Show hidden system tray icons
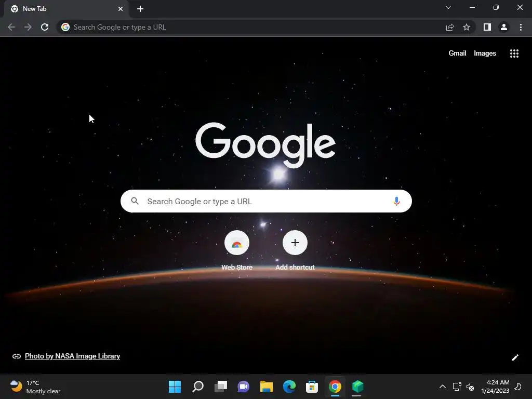The height and width of the screenshot is (399, 532). coord(443,387)
